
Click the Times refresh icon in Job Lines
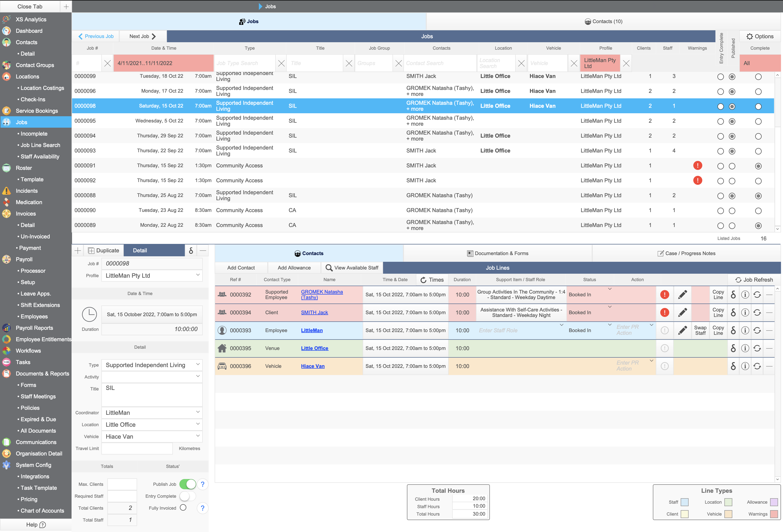[424, 280]
